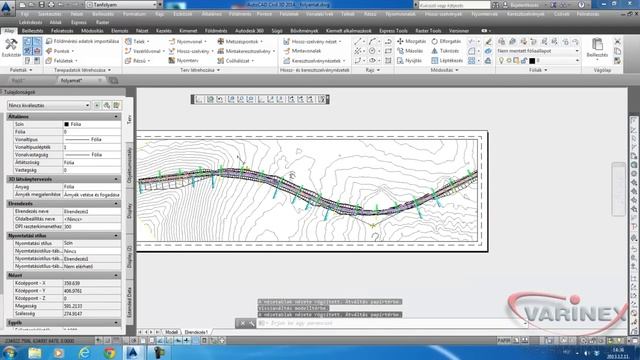640x360 pixels.
Task: Toggle layer lock padlock icon
Action: coord(524,61)
